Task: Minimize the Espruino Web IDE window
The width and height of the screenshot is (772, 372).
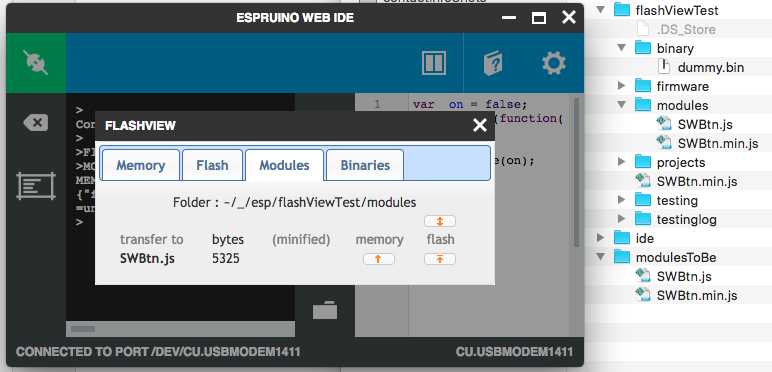Action: tap(509, 18)
